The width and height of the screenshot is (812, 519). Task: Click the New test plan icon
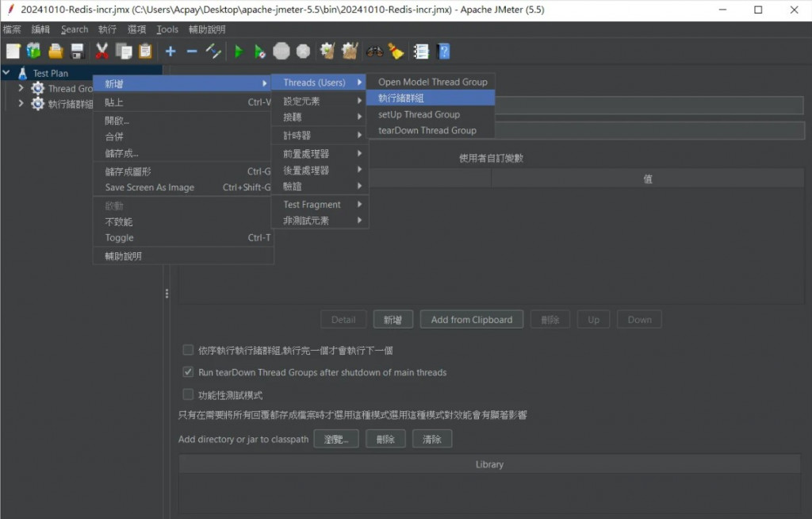pyautogui.click(x=13, y=52)
